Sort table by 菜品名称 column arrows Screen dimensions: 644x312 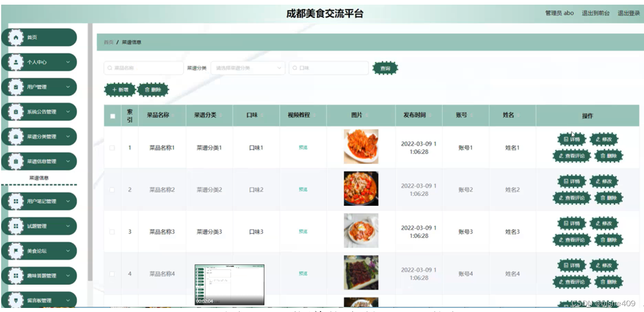pyautogui.click(x=173, y=116)
